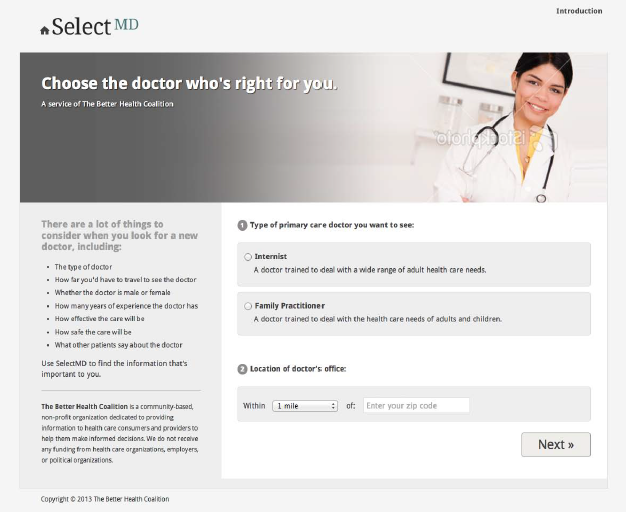Open the 1 mile distance dropdown
The height and width of the screenshot is (512, 626).
[x=305, y=406]
